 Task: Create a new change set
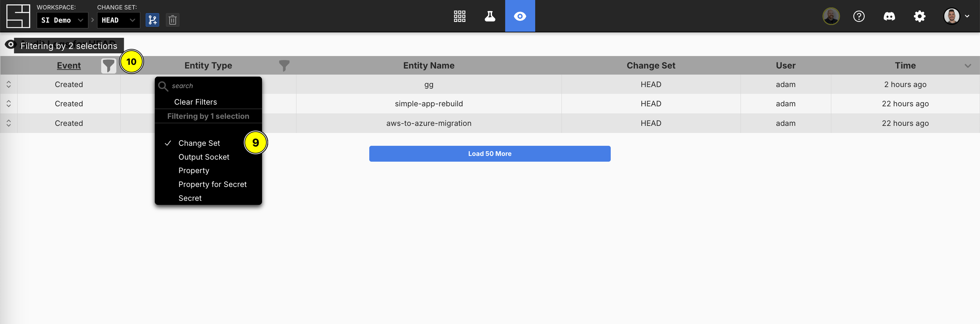pos(152,20)
